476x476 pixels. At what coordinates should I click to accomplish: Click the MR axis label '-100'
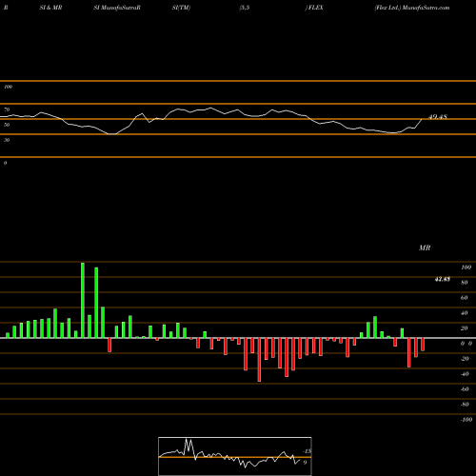466,420
